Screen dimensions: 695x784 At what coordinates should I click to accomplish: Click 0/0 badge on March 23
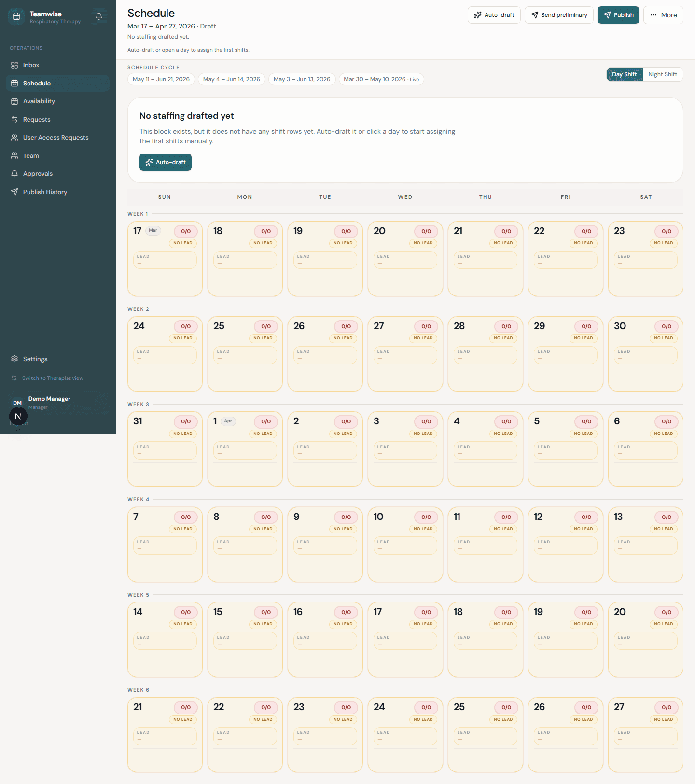pyautogui.click(x=667, y=231)
